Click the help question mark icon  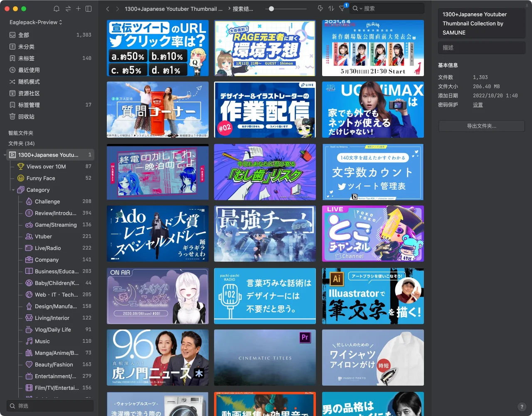coord(522,407)
